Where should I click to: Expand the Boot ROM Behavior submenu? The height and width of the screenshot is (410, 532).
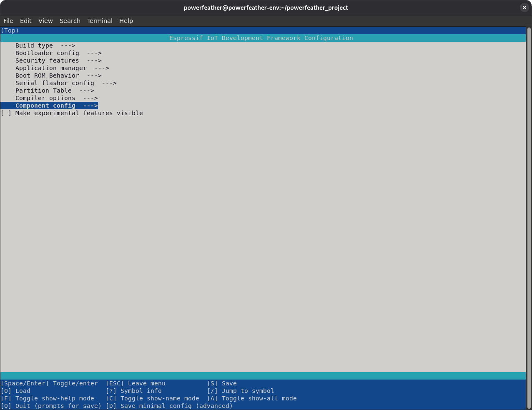[x=58, y=75]
